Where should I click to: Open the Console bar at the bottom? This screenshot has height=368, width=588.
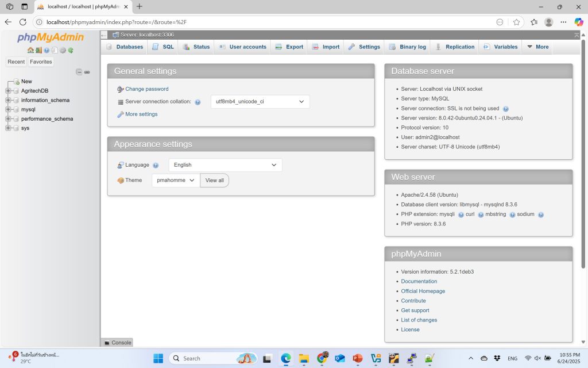117,343
